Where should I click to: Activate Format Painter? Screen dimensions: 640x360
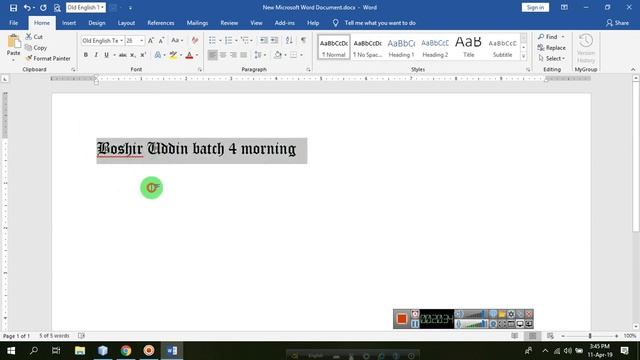click(x=48, y=58)
